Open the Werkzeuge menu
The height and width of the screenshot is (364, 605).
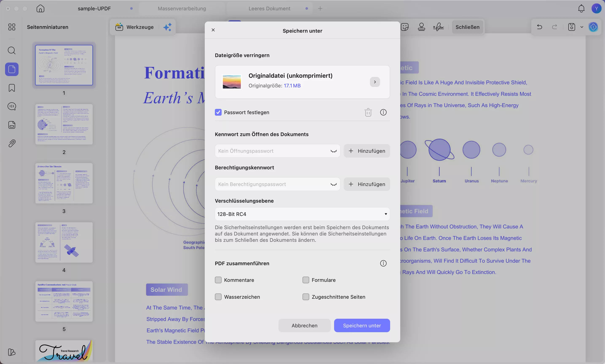[134, 27]
